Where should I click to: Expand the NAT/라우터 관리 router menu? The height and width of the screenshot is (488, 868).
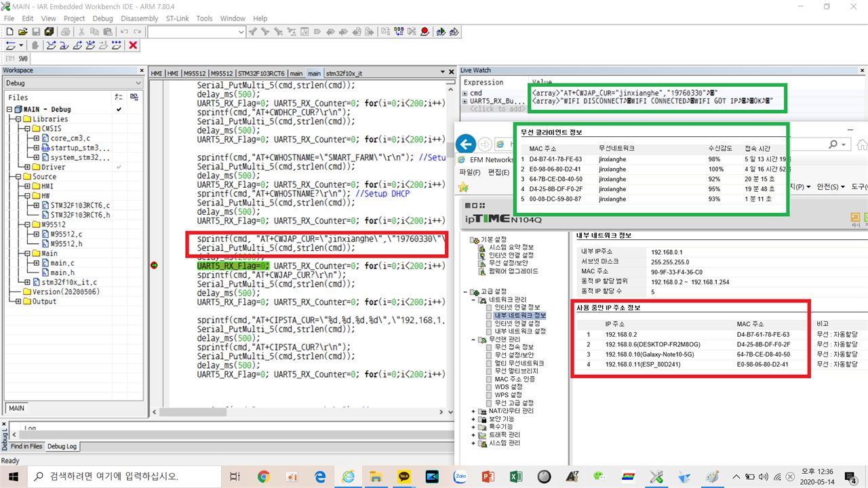[x=473, y=411]
